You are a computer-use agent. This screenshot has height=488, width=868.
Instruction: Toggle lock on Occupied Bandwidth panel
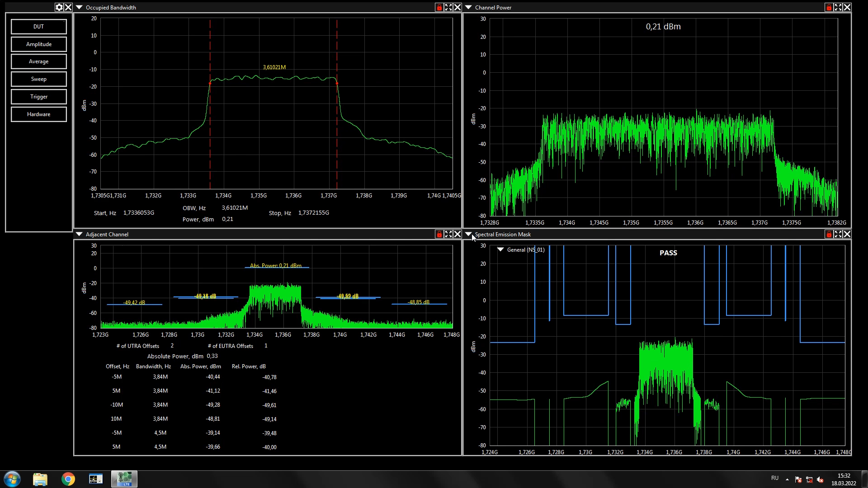click(x=439, y=7)
